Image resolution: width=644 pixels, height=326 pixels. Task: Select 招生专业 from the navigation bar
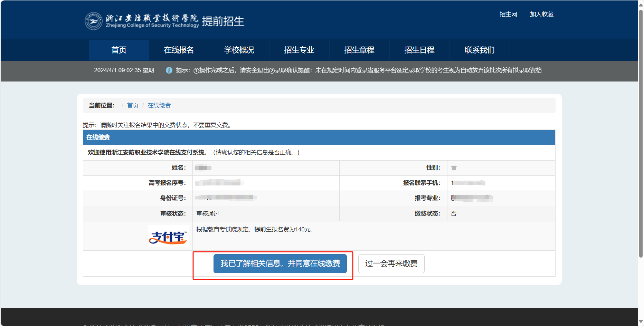[299, 50]
